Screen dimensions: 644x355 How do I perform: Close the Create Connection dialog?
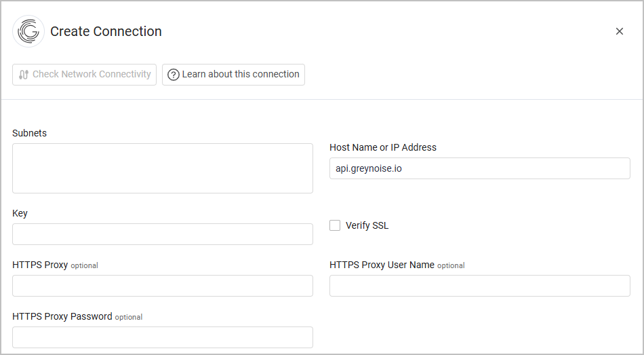[619, 31]
